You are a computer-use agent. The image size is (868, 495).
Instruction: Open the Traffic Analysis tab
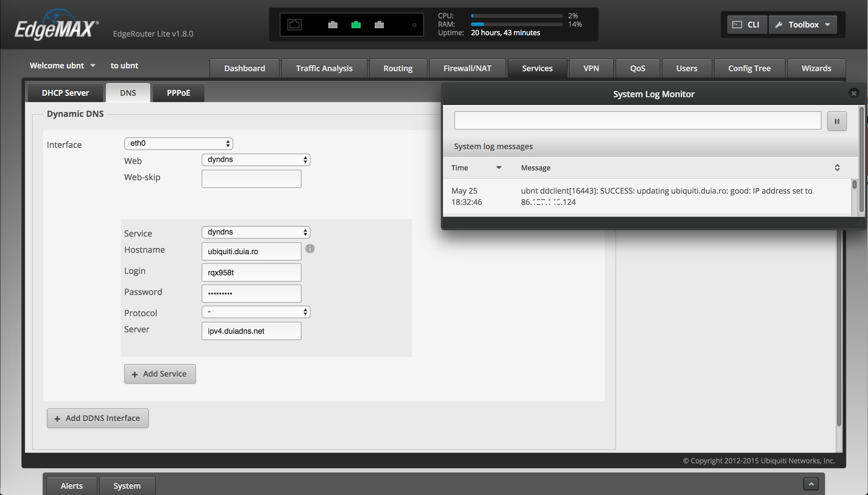point(324,68)
